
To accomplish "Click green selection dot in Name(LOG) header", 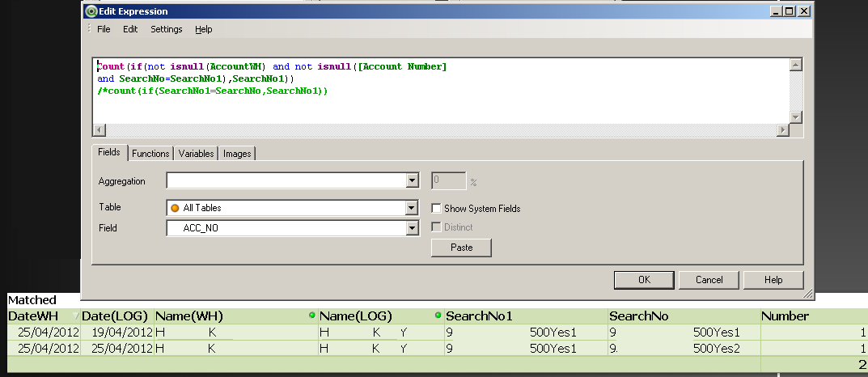I will (438, 316).
